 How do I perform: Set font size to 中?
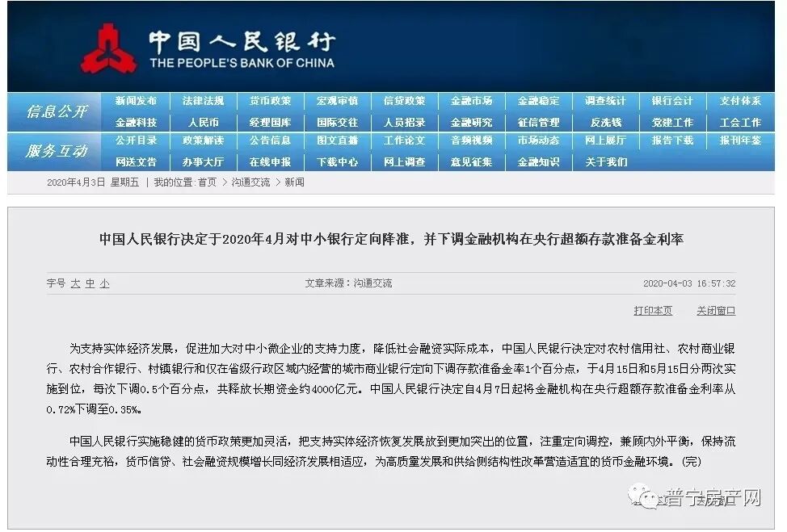[x=90, y=284]
